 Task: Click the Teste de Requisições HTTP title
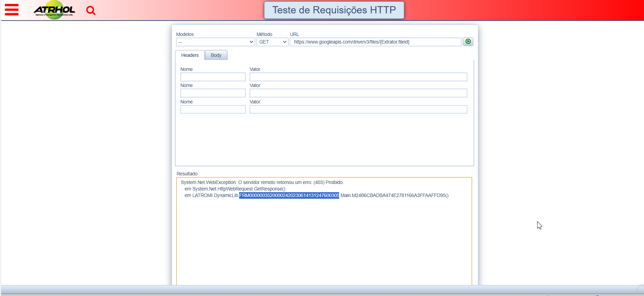coord(334,10)
